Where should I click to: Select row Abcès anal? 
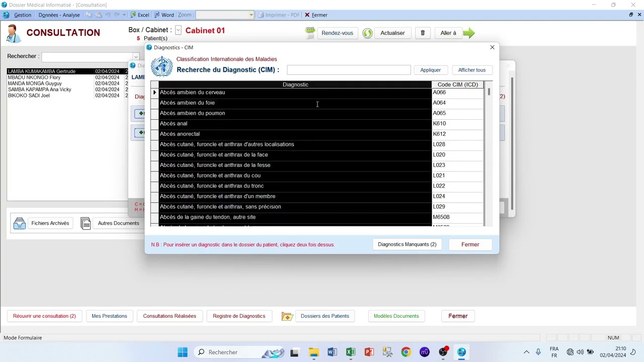coord(317,124)
